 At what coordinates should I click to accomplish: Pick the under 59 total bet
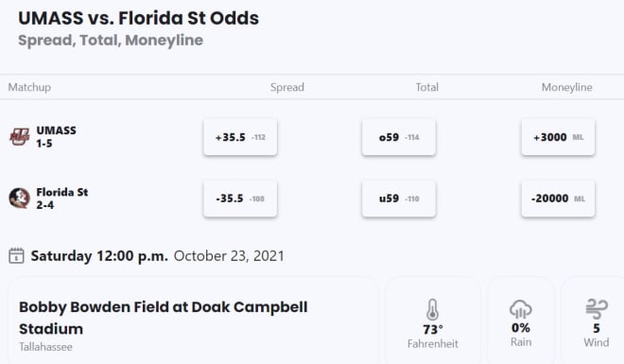[x=399, y=199]
